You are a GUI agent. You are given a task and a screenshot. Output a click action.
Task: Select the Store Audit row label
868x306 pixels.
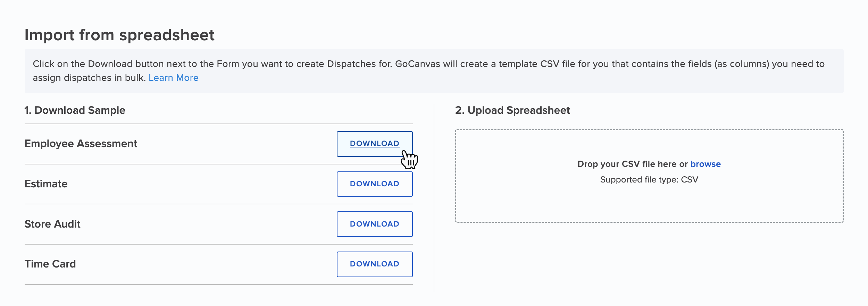52,224
